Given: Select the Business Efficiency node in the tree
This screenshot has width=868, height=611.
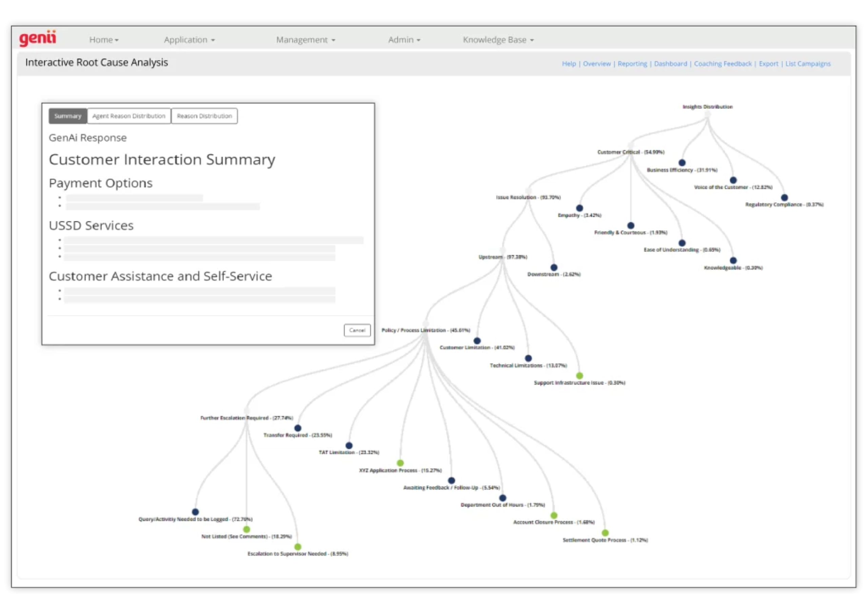Looking at the screenshot, I should click(682, 162).
